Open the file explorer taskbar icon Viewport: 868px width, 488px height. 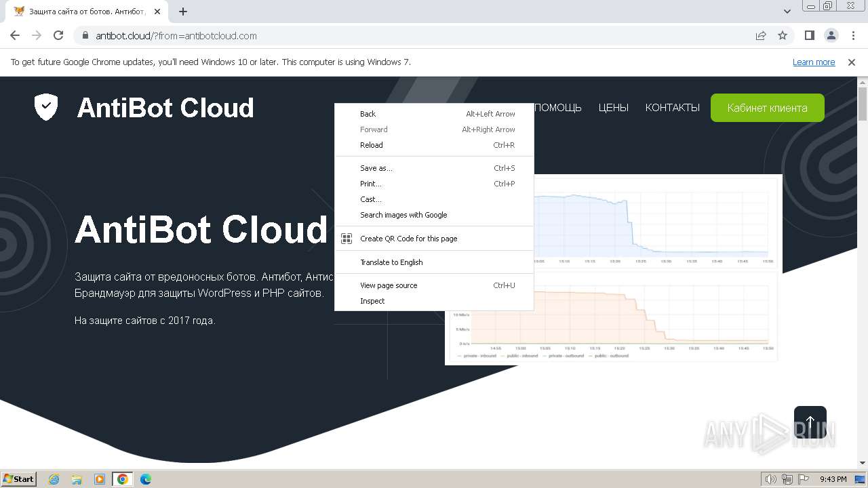(77, 479)
